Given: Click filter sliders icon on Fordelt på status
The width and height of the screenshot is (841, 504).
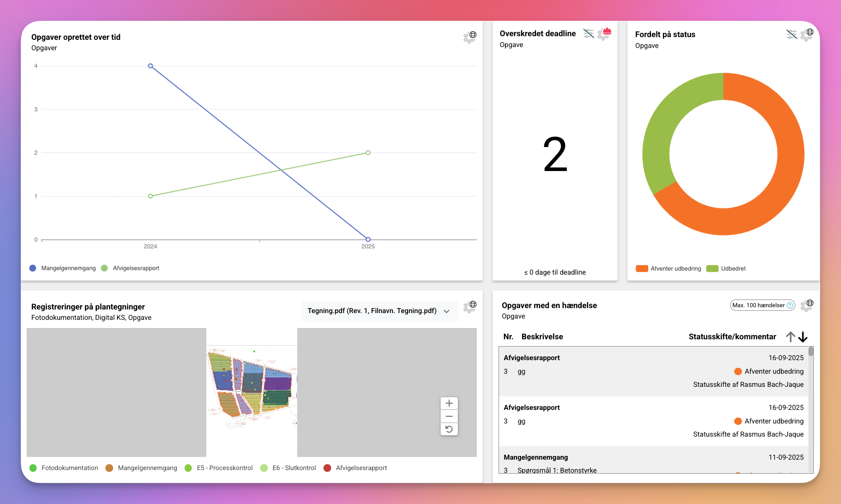Looking at the screenshot, I should point(791,34).
